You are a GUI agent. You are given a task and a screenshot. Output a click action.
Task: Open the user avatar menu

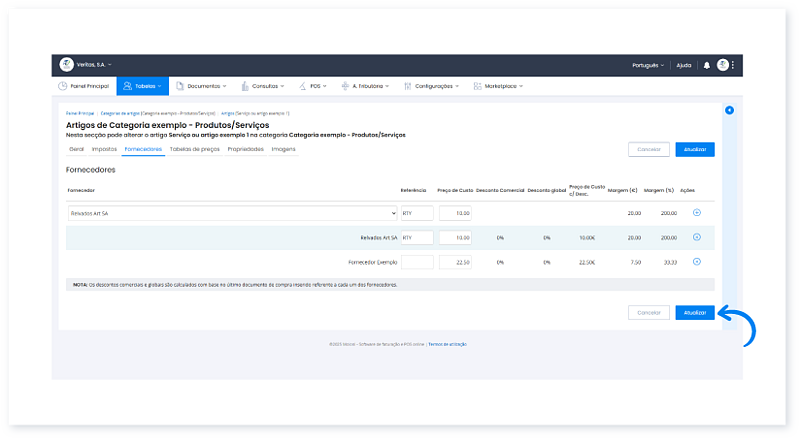723,65
